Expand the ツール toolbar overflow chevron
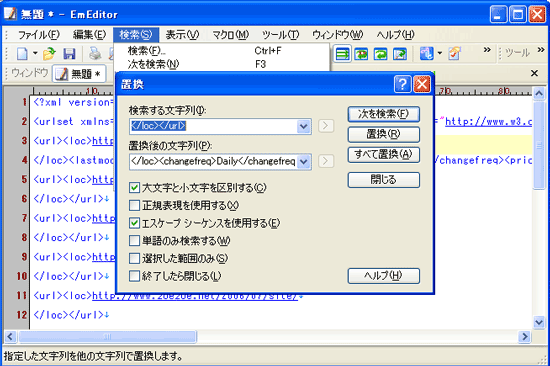The height and width of the screenshot is (366, 550). click(x=541, y=50)
